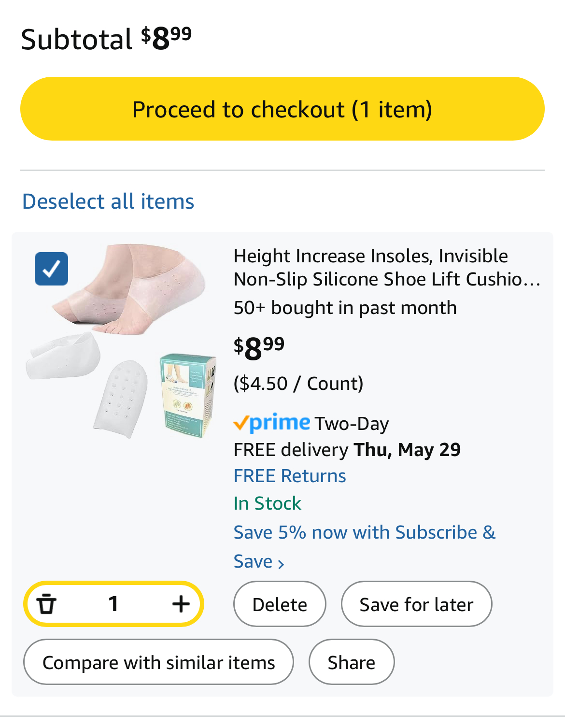Open the insoles product image
Viewport: 565px width, 728px height.
(x=121, y=341)
